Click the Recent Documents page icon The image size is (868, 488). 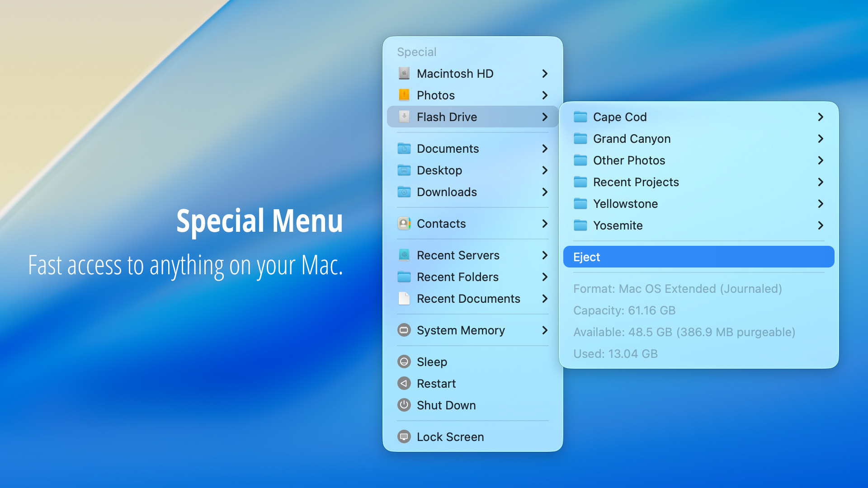pos(404,298)
